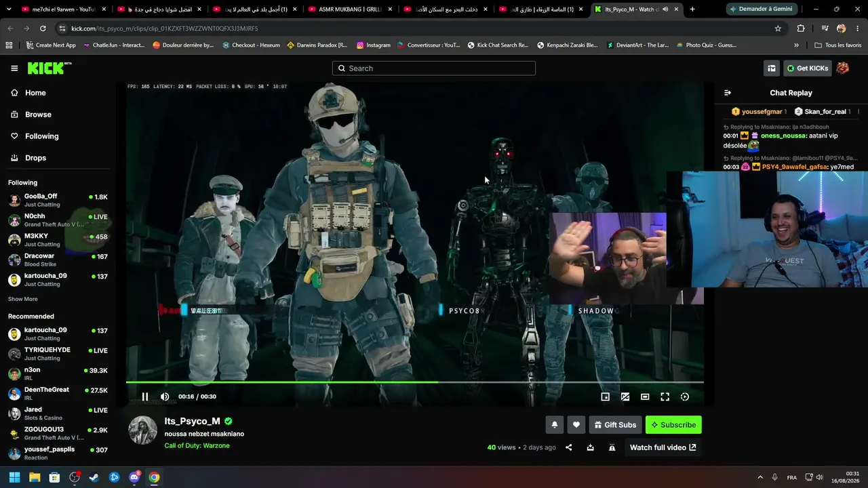Viewport: 868px width, 488px height.
Task: Open the player settings icon
Action: tap(685, 396)
